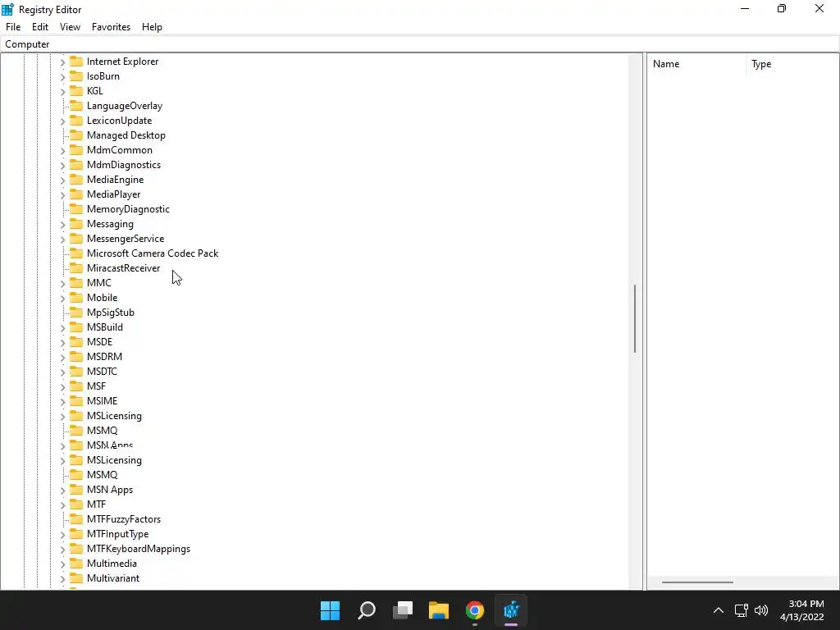Image resolution: width=840 pixels, height=630 pixels.
Task: Open the clock and date flyout
Action: click(x=801, y=610)
